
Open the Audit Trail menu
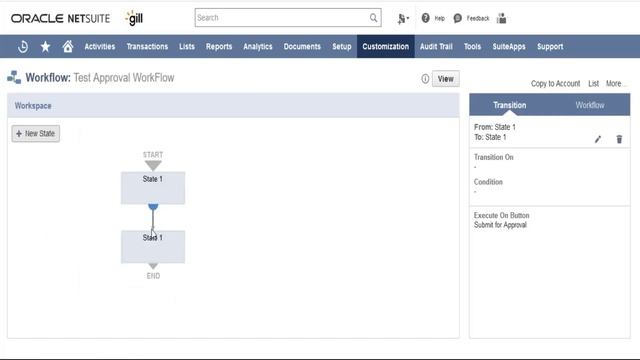(436, 47)
